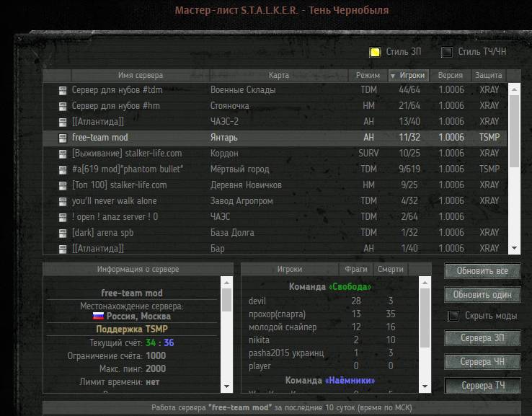
Task: Sort players by 'Фраги' column header
Action: pyautogui.click(x=356, y=269)
